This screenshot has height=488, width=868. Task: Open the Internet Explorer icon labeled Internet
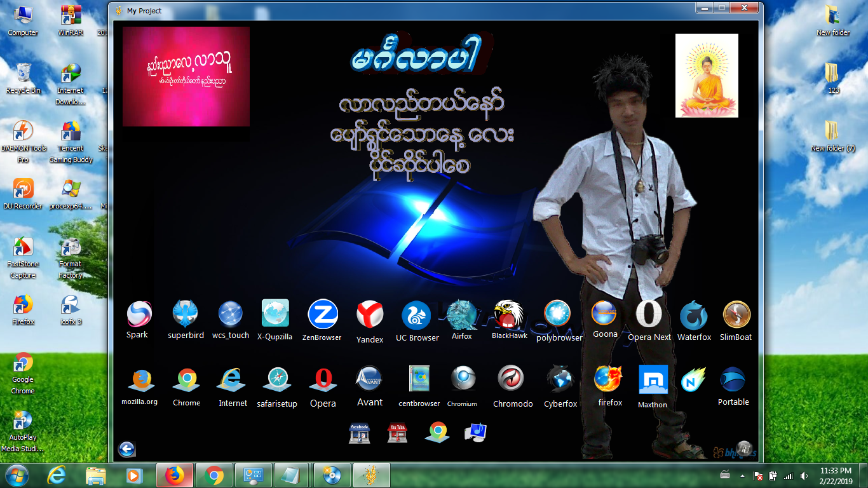point(231,380)
